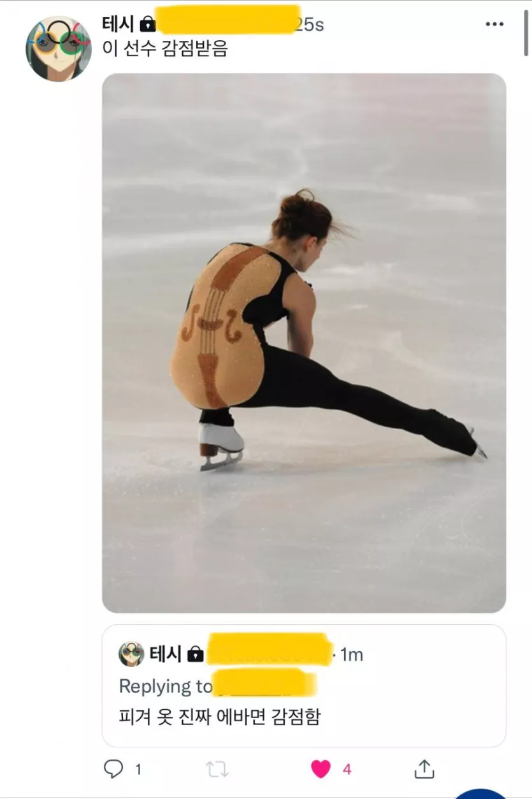The image size is (532, 799).
Task: Click the lock icon beside top username
Action: click(x=147, y=25)
